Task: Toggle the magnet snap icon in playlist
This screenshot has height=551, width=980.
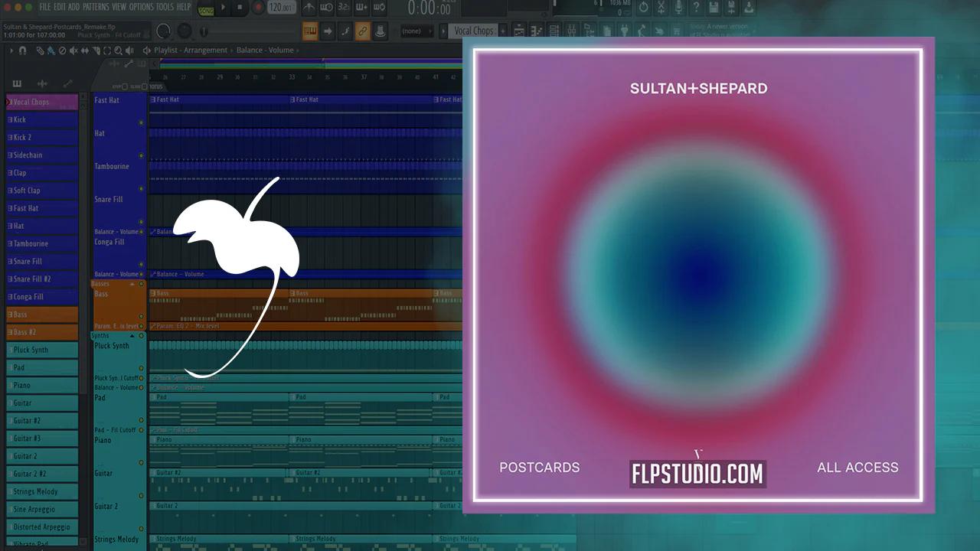Action: (22, 51)
